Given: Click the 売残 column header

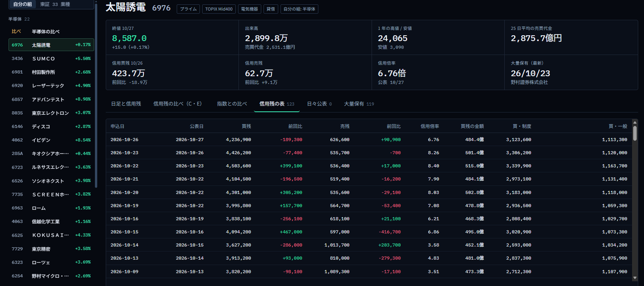Looking at the screenshot, I should pyautogui.click(x=345, y=126).
